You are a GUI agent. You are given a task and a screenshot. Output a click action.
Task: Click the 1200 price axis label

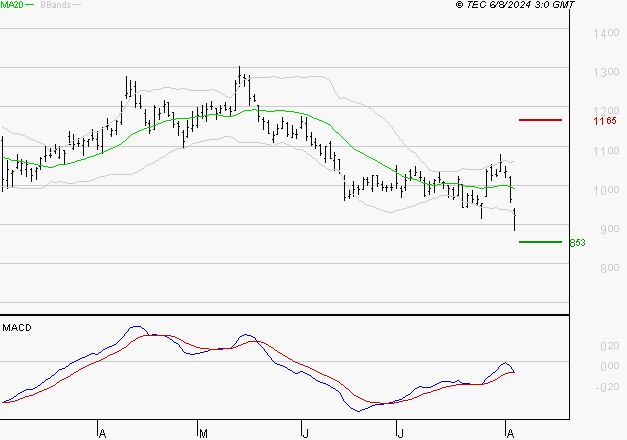[x=606, y=110]
